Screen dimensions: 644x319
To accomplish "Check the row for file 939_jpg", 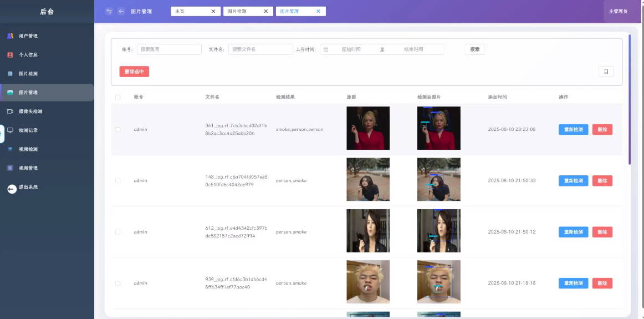I will pos(118,283).
